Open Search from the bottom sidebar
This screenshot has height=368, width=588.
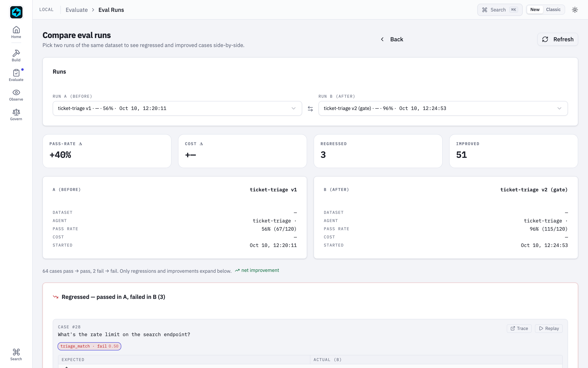click(16, 354)
